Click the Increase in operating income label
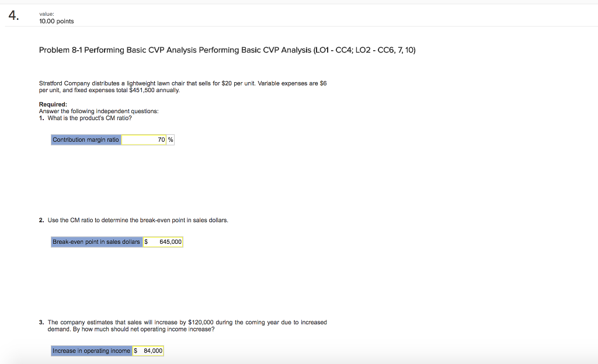The width and height of the screenshot is (598, 364). pos(91,351)
